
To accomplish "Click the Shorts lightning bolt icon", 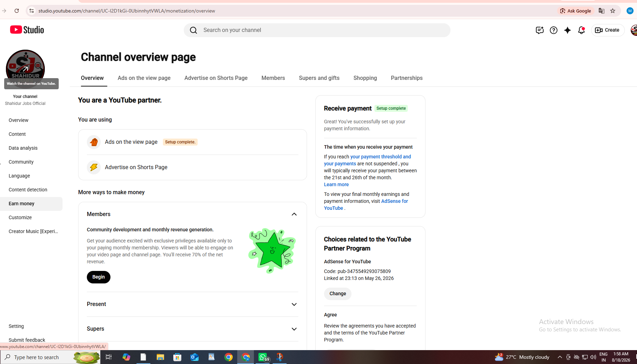I will [x=94, y=167].
